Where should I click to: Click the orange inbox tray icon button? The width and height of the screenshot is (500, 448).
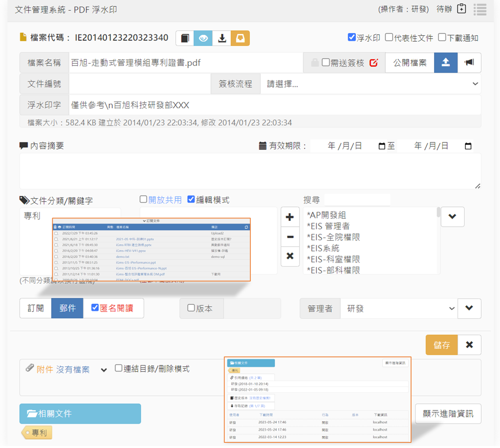point(240,38)
